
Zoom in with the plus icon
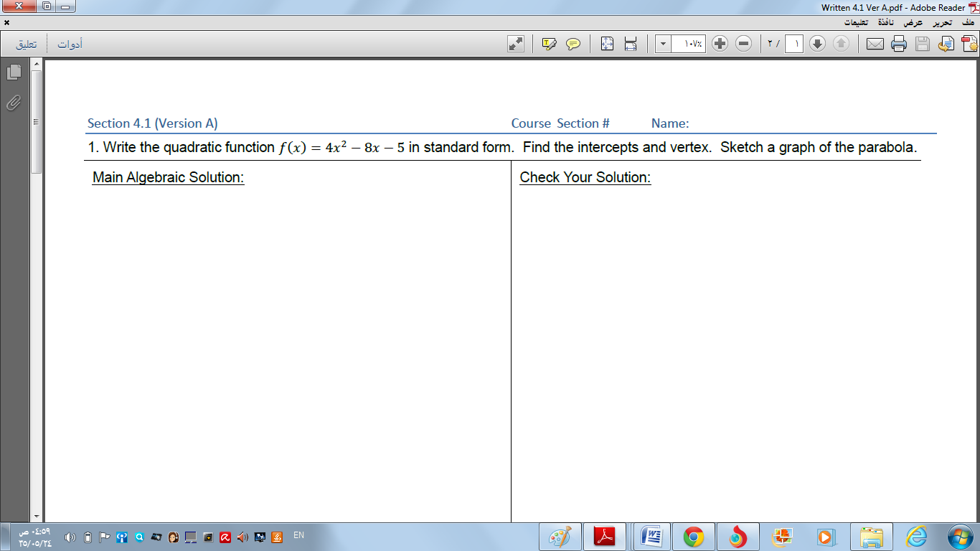(x=720, y=44)
